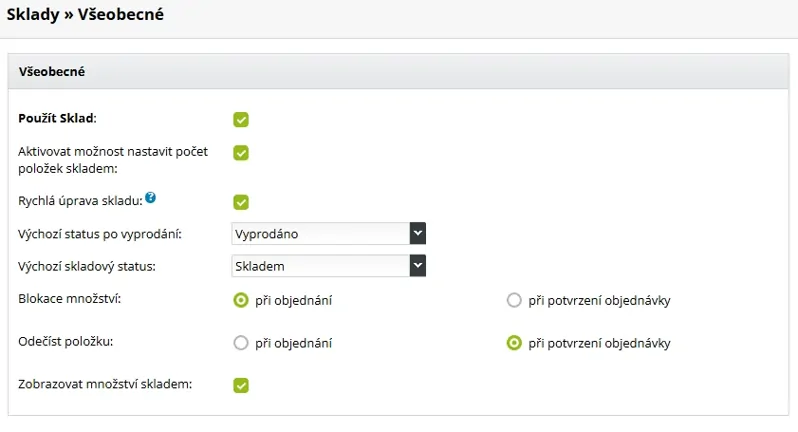This screenshot has width=798, height=432.
Task: Click the Blokace množství label
Action: 70,299
